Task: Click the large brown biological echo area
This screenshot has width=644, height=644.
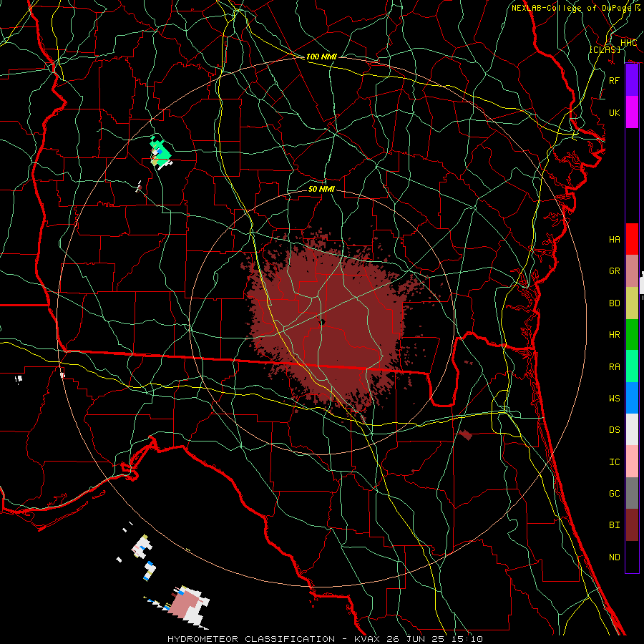Action: point(328,323)
